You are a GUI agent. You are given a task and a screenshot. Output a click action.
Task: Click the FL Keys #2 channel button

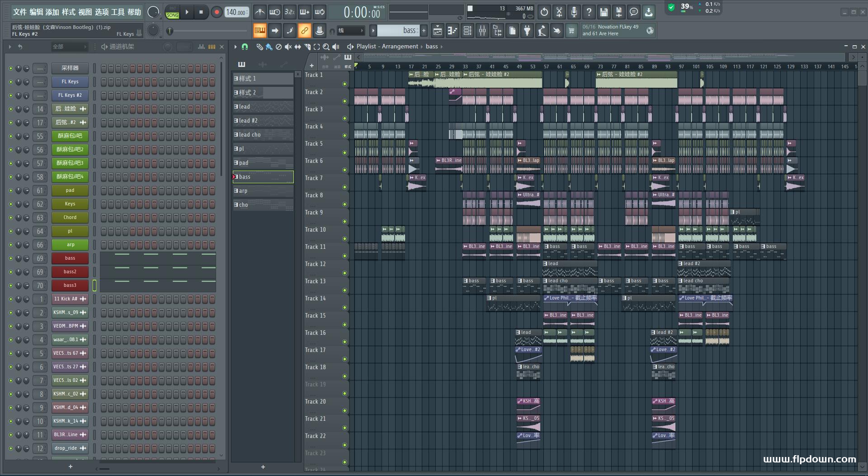pyautogui.click(x=70, y=95)
